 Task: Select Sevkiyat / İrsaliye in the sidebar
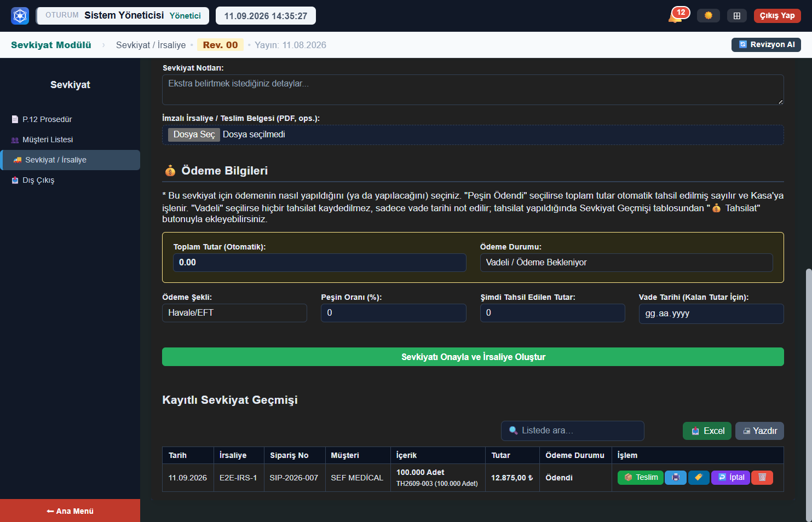(70, 160)
